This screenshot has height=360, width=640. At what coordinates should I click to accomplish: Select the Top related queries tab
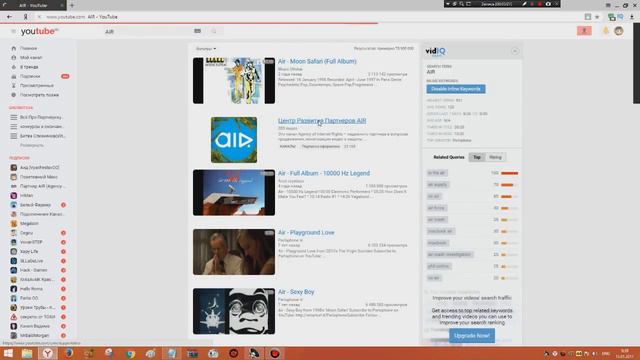point(476,157)
